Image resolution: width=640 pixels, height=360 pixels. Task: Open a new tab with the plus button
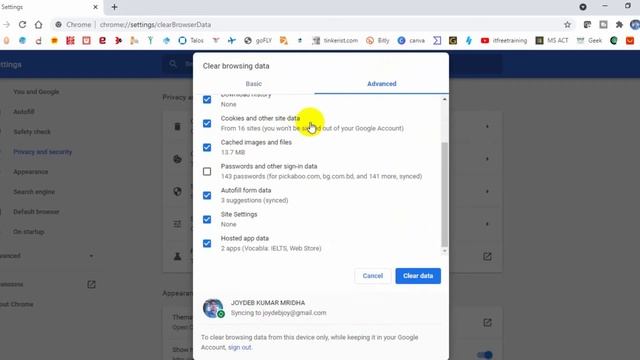click(114, 7)
